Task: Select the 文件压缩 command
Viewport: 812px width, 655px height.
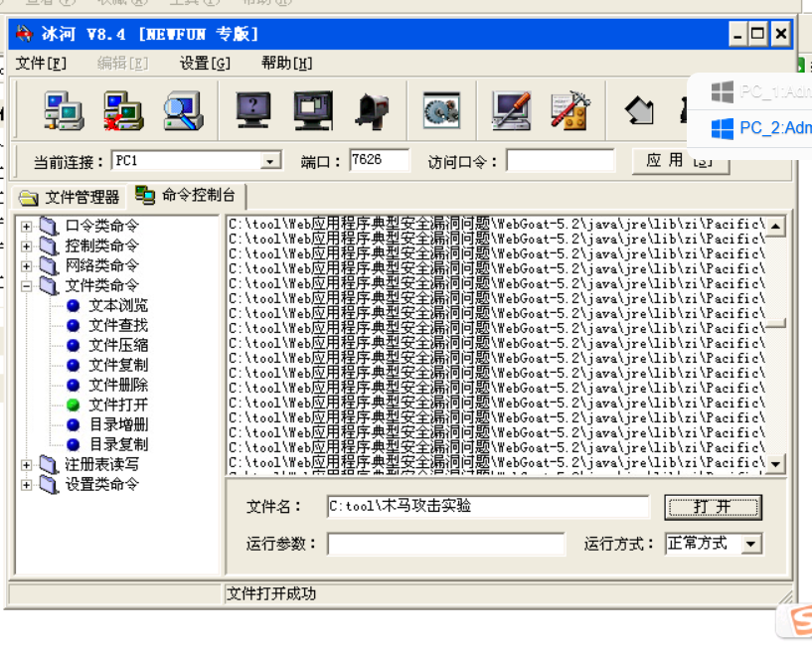Action: pos(118,345)
